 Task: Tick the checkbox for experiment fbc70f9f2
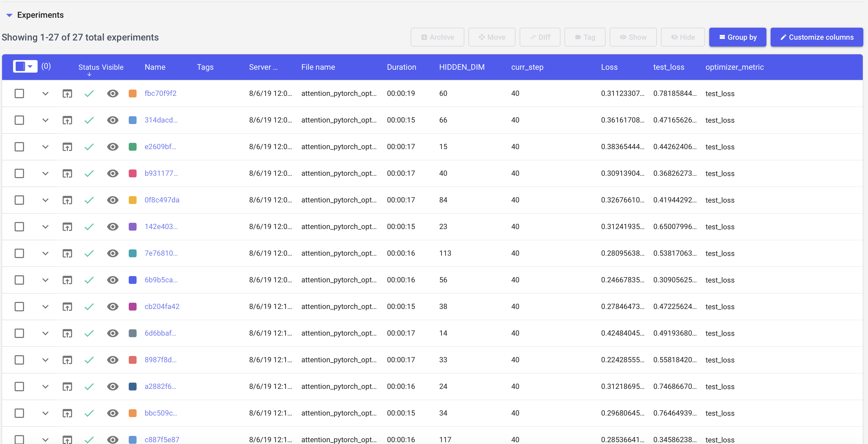click(19, 94)
